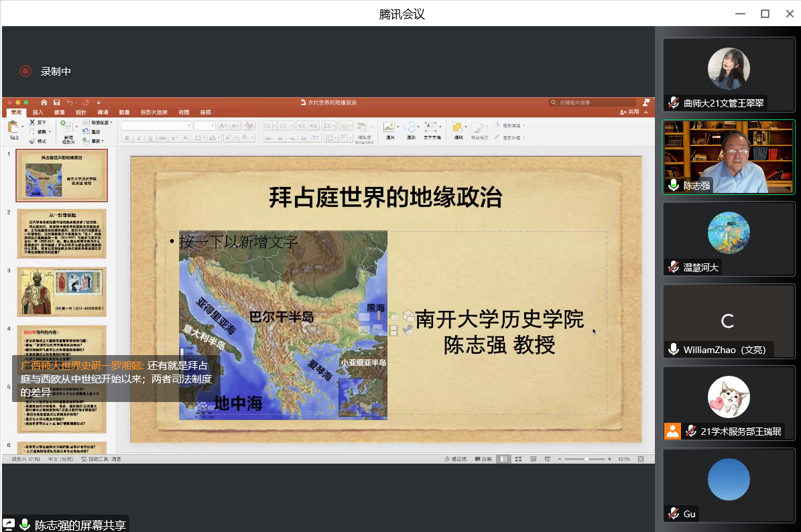This screenshot has height=532, width=801.
Task: Switch to slide sorter view icon
Action: 519,459
